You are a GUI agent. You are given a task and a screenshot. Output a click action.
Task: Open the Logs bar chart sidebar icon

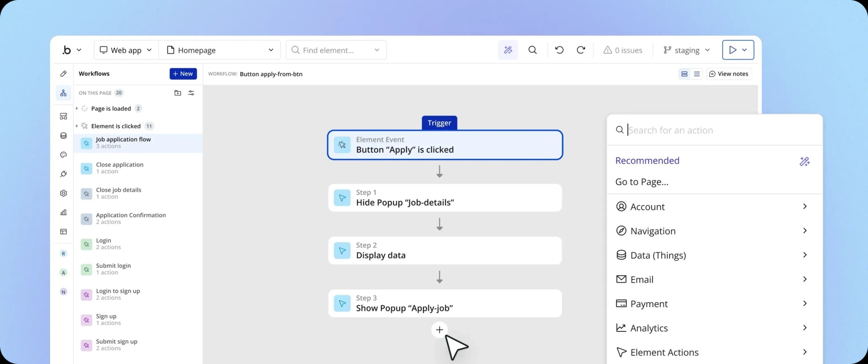[64, 212]
